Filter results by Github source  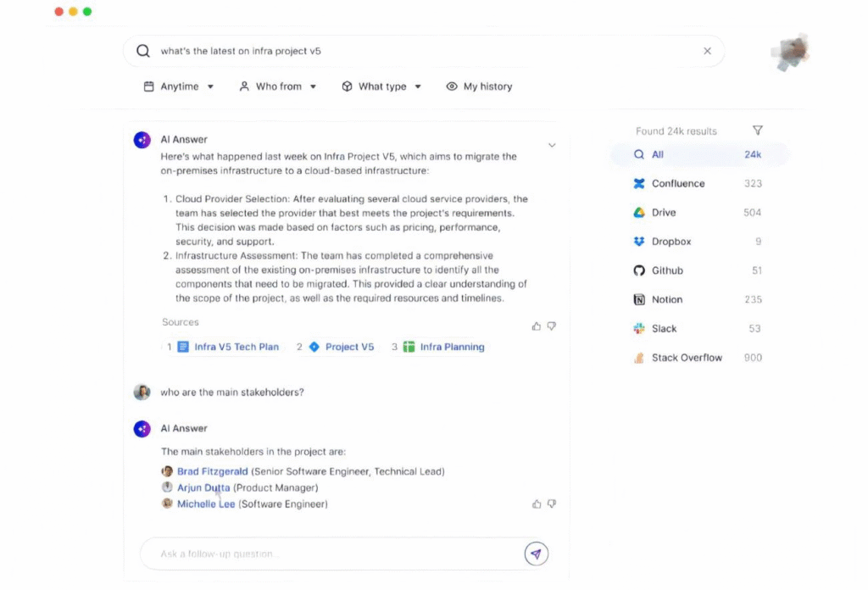click(x=666, y=270)
